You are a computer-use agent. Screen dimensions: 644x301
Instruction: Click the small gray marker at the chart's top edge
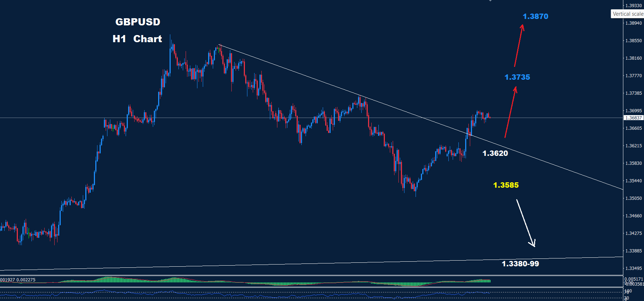point(490,1)
